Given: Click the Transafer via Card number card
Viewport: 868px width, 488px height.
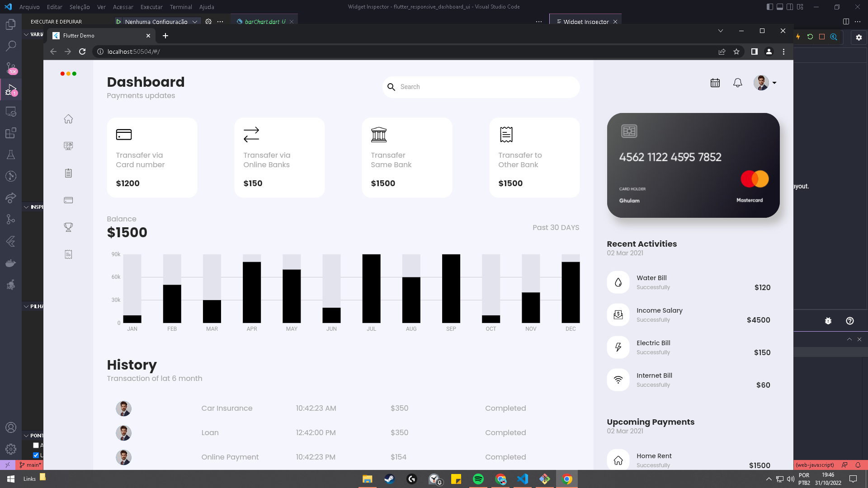Looking at the screenshot, I should coord(152,158).
